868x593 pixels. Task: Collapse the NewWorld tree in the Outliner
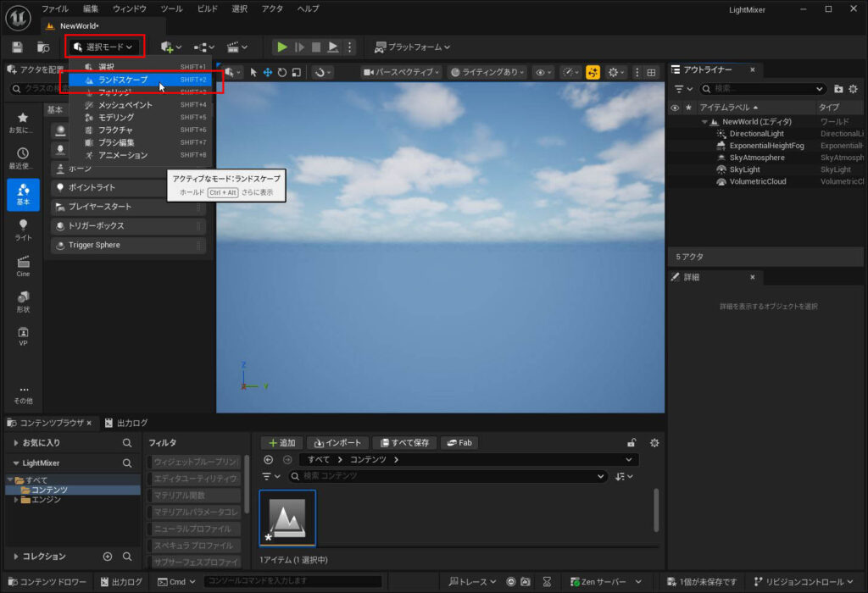pyautogui.click(x=704, y=122)
